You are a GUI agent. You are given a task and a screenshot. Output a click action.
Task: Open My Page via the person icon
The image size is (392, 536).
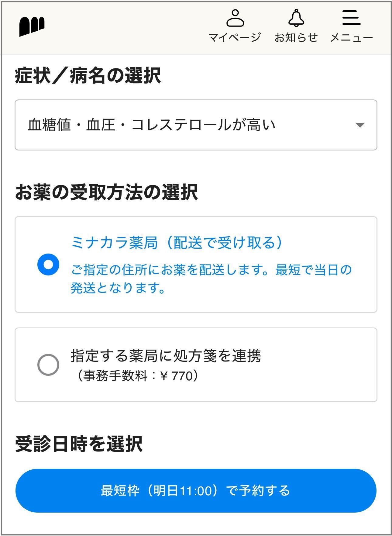tap(235, 18)
